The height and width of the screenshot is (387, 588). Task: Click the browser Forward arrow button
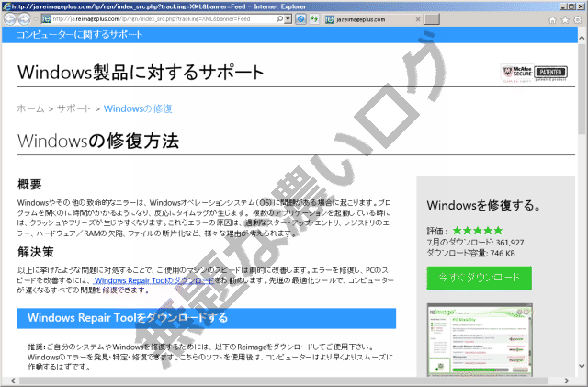click(24, 18)
